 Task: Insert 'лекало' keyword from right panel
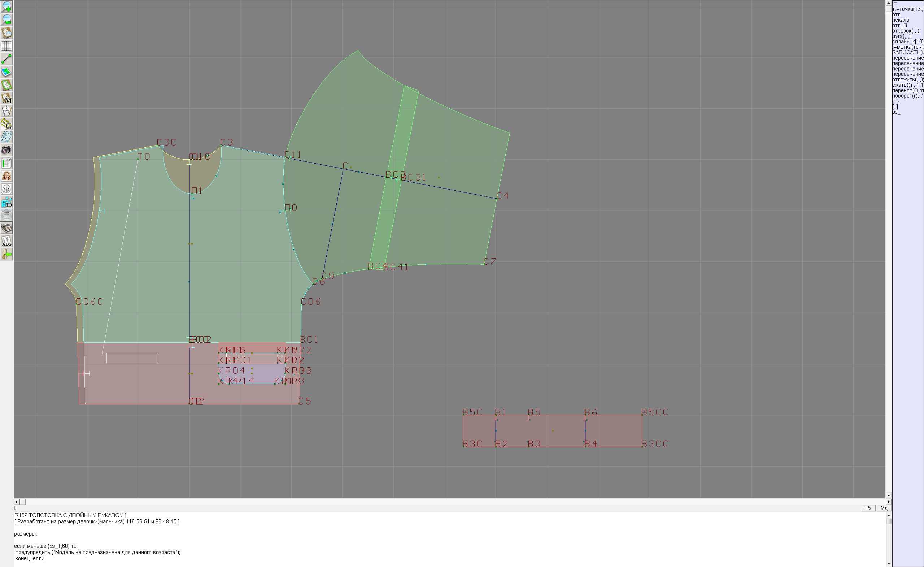click(901, 20)
